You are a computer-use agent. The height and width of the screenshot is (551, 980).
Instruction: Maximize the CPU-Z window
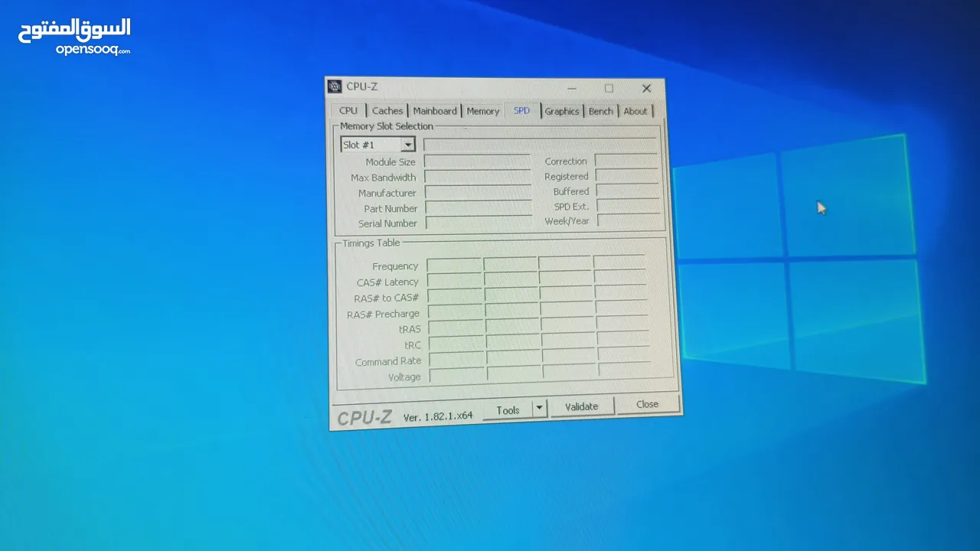click(x=609, y=88)
